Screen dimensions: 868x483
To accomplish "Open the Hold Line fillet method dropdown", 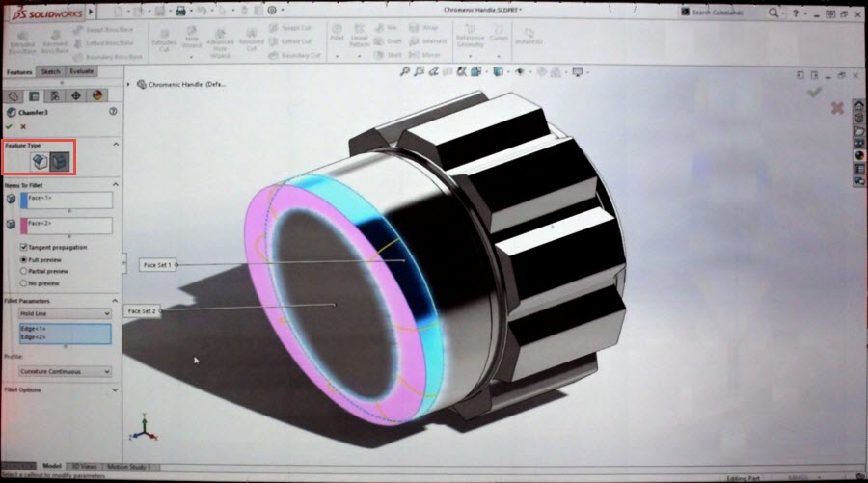I will coord(65,313).
